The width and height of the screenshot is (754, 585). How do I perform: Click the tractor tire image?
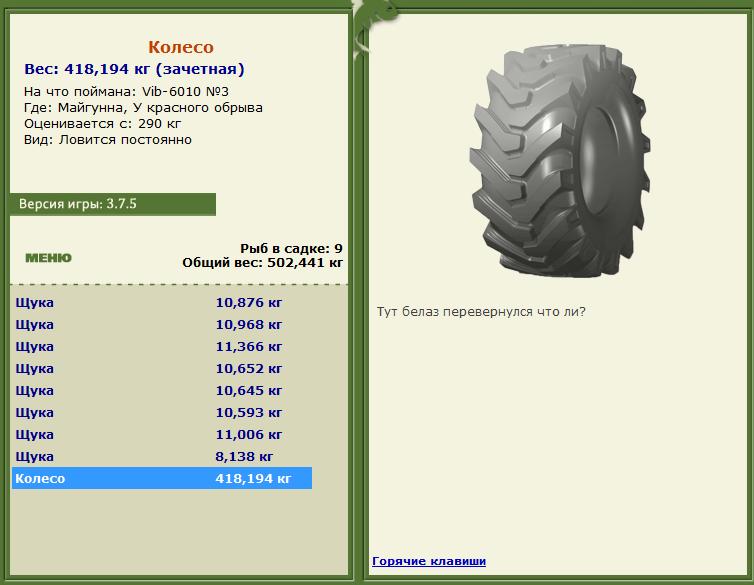[561, 160]
